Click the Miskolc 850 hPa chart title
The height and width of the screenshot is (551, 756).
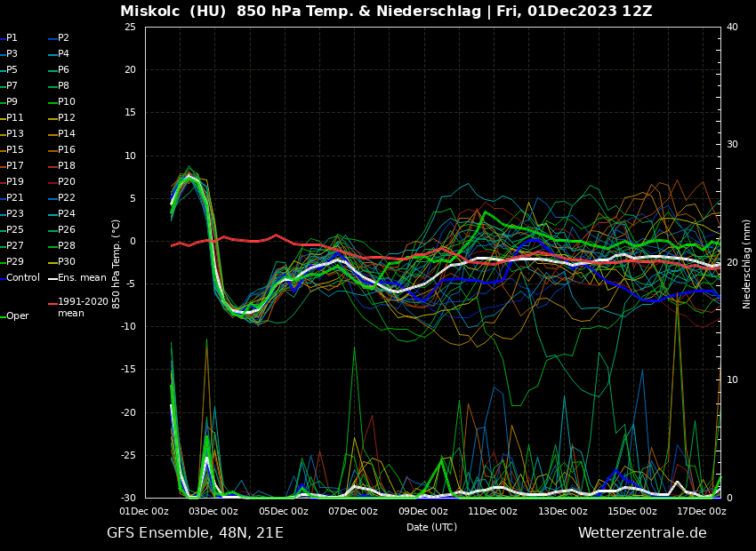pos(386,12)
